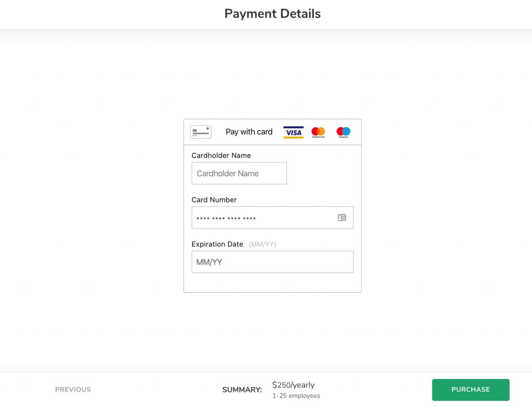Click the 1-25 employees plan text
532x407 pixels.
coord(296,396)
